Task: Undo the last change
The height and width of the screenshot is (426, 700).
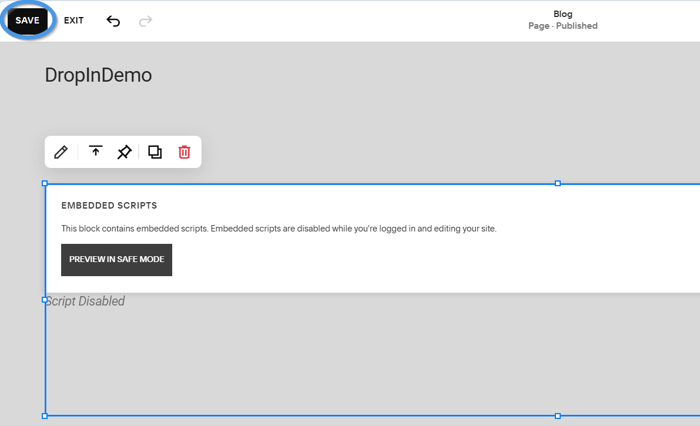Action: click(113, 21)
